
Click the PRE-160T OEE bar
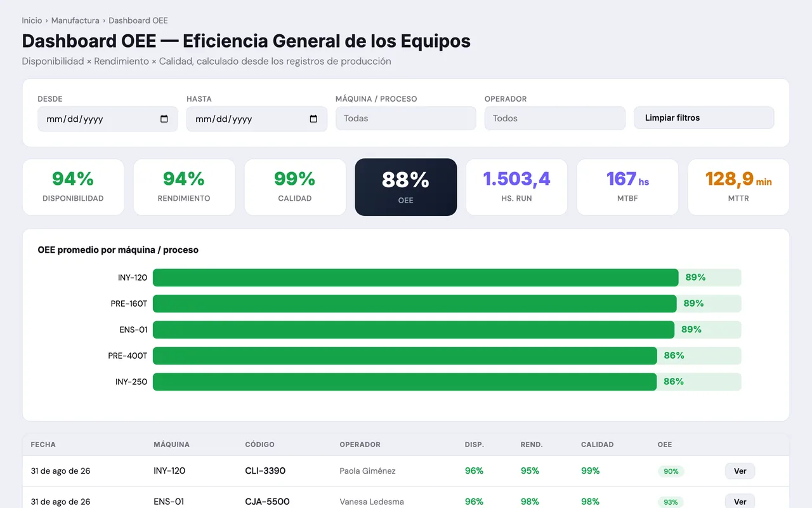(x=415, y=304)
